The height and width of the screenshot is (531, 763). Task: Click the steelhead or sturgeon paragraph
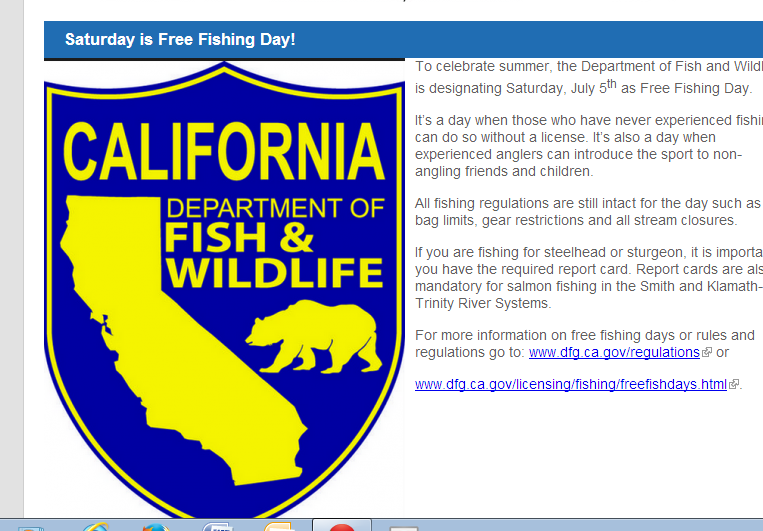pos(587,278)
